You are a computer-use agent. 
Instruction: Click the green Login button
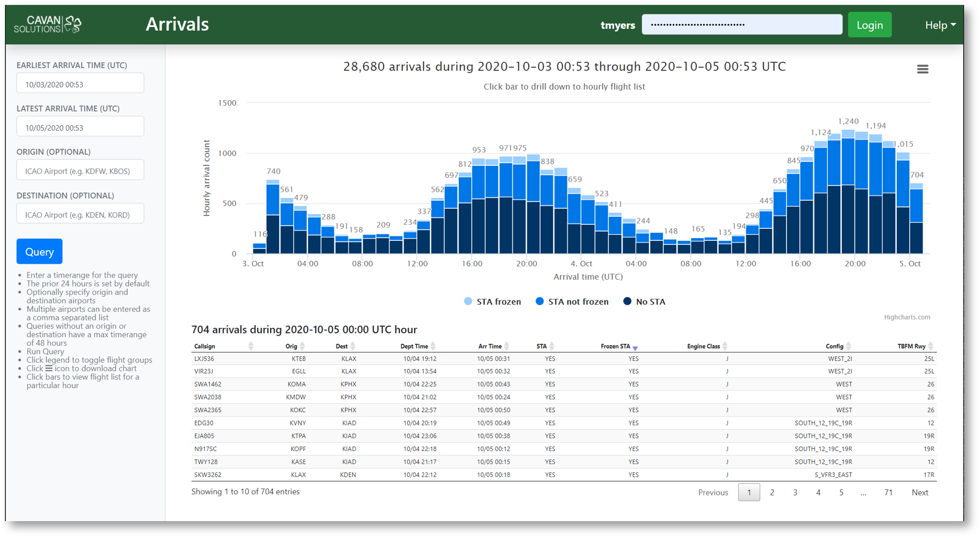(x=869, y=25)
